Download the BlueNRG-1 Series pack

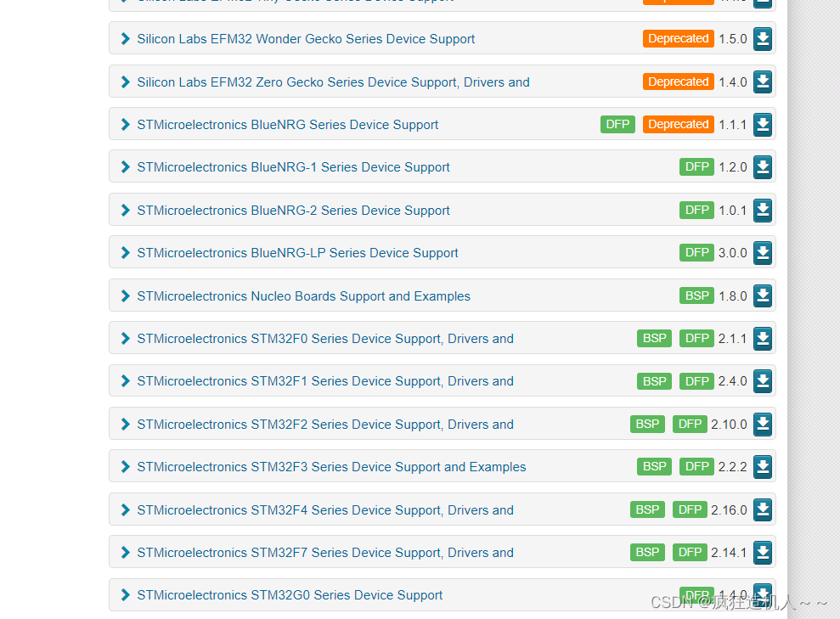tap(763, 167)
